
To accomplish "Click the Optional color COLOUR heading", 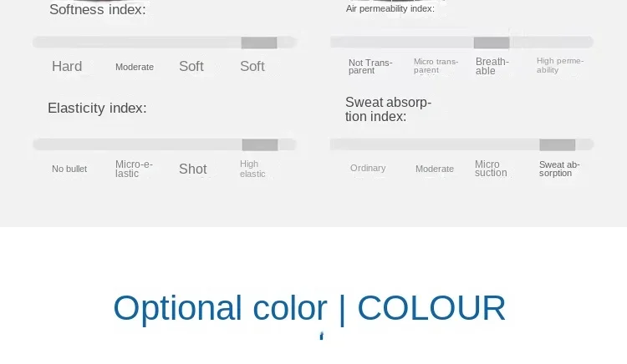I will click(309, 308).
